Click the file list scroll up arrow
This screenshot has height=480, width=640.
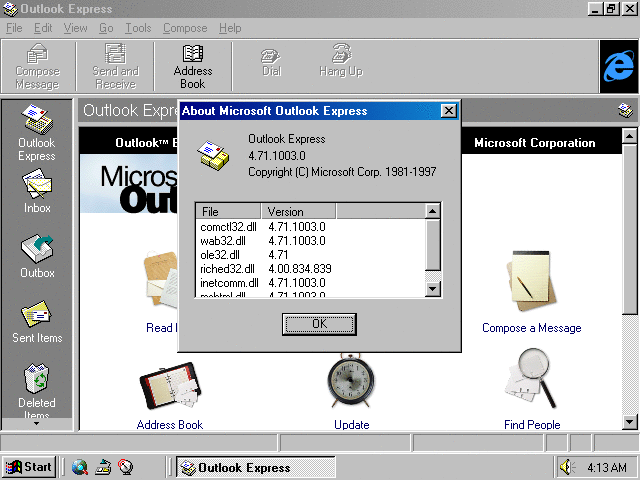[432, 211]
